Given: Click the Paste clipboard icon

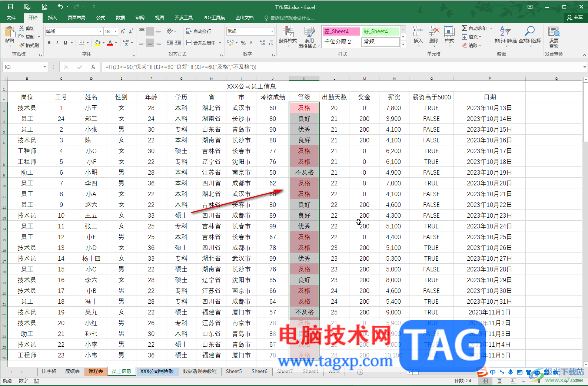Looking at the screenshot, I should pos(10,32).
